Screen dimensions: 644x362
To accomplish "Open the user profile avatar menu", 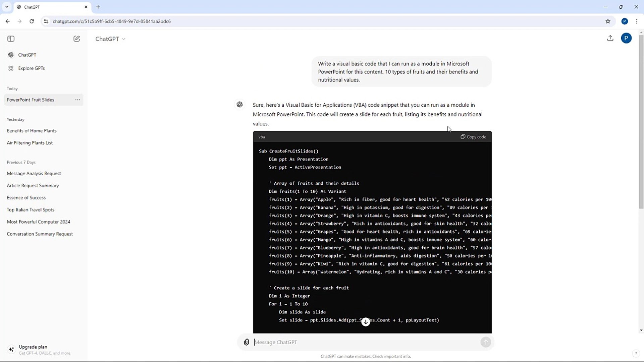I will coord(626,38).
